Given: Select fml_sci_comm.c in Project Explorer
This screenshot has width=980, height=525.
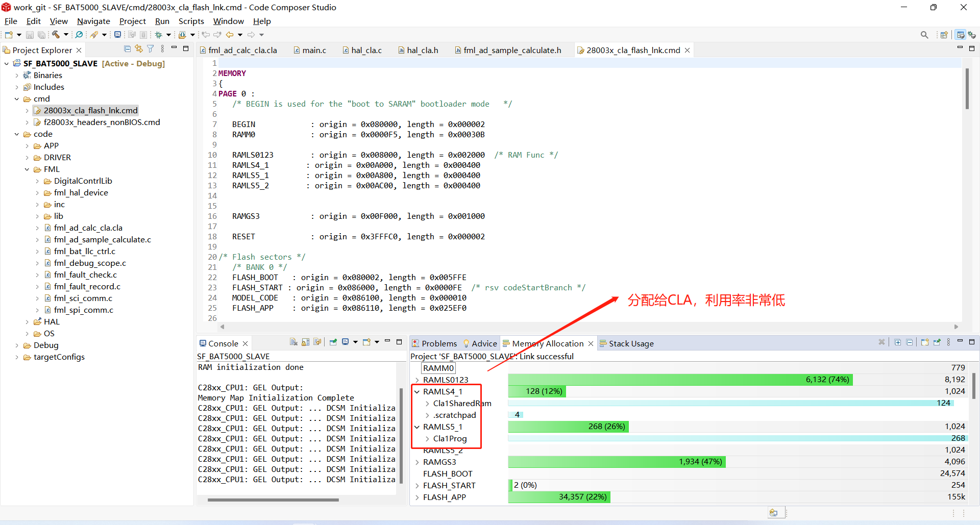Looking at the screenshot, I should (83, 298).
